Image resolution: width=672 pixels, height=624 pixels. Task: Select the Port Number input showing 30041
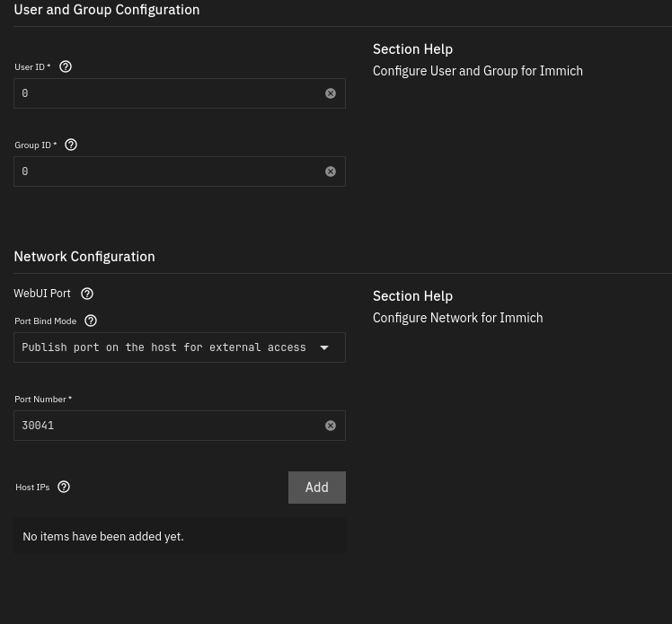point(166,426)
